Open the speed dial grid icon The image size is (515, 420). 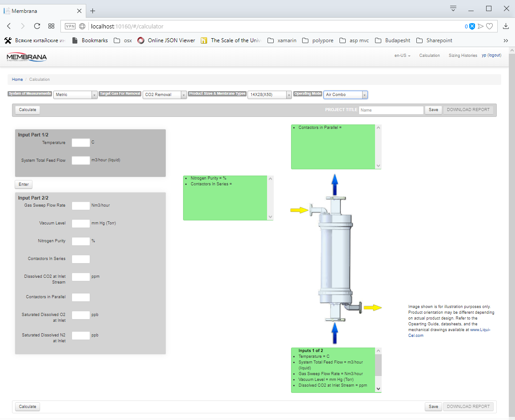tap(51, 26)
